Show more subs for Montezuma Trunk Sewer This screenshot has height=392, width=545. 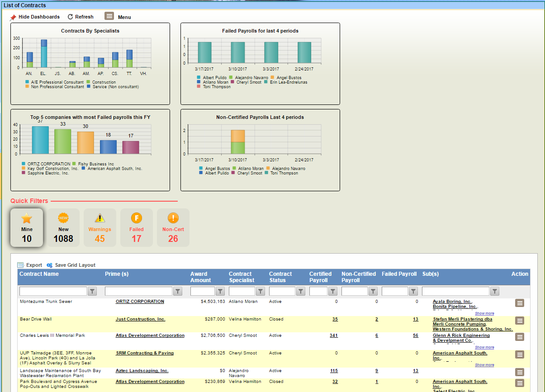pyautogui.click(x=484, y=313)
